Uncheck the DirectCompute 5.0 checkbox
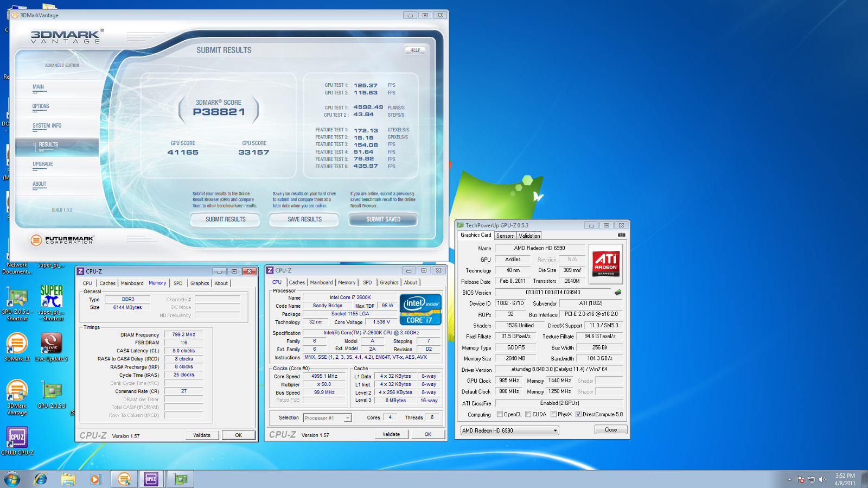This screenshot has width=868, height=488. click(x=578, y=414)
